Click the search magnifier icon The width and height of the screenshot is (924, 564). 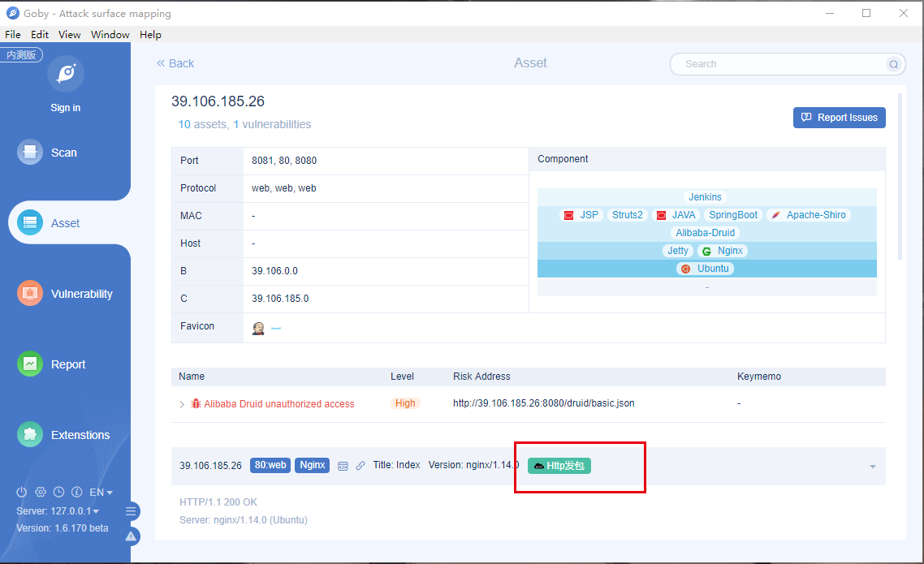click(x=894, y=64)
